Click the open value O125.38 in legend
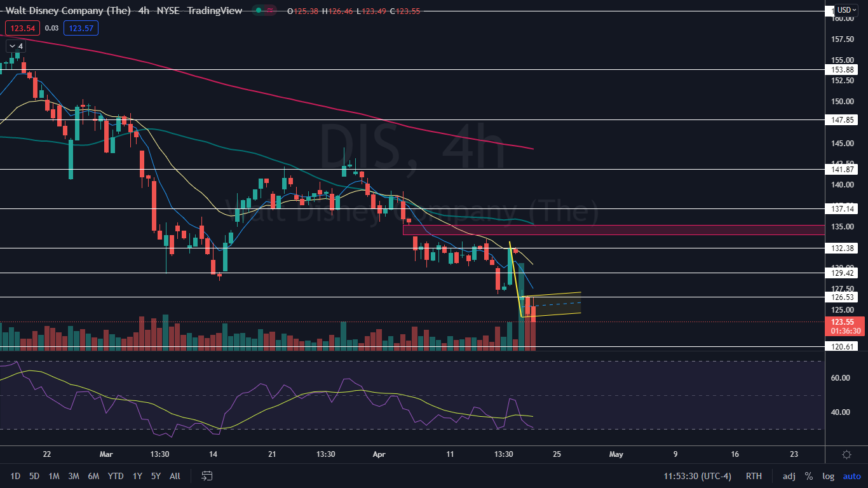The height and width of the screenshot is (488, 868). [303, 11]
